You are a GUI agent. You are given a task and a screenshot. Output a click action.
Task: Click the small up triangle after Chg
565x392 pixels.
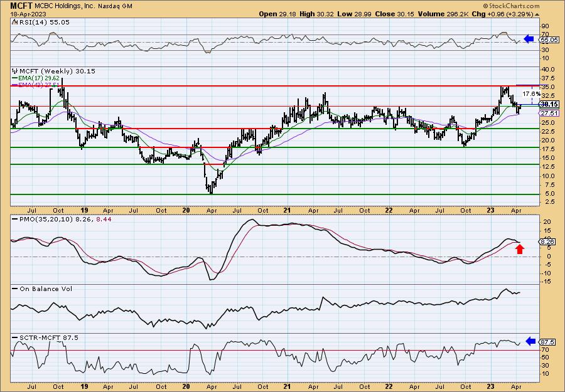coord(537,14)
